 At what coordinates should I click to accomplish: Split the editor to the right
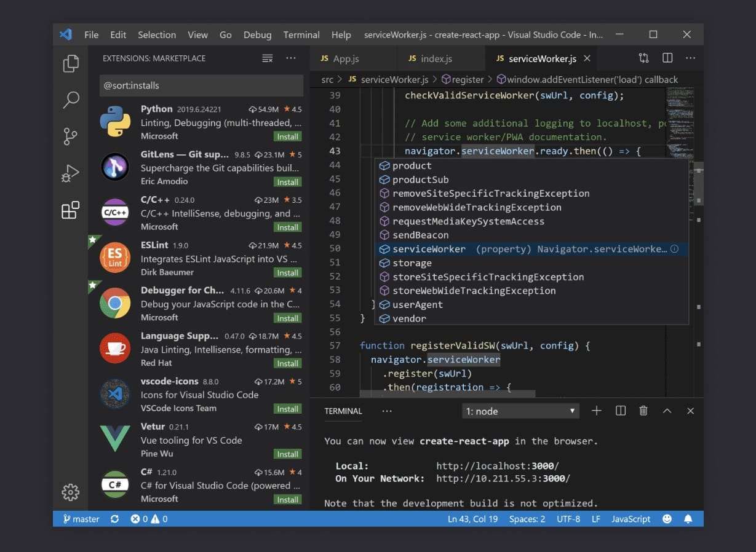pos(667,58)
